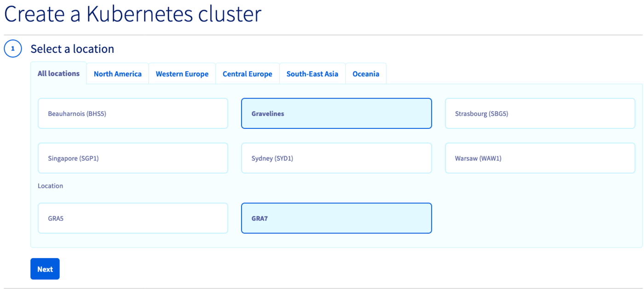Screen dimensions: 644x289
Task: Click the horizontal divider below the page title
Action: 322,35
